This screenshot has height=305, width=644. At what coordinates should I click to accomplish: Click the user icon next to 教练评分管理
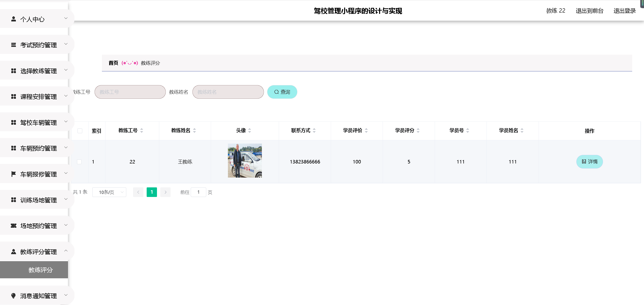pos(14,252)
